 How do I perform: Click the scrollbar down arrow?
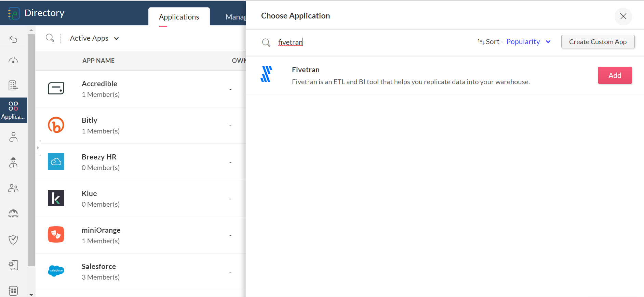31,294
